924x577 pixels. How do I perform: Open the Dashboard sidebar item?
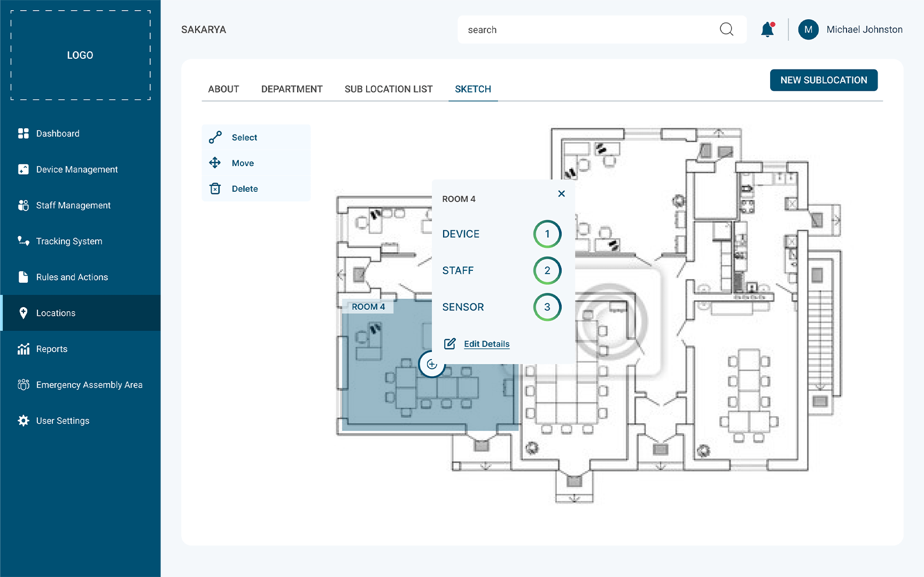click(x=58, y=134)
